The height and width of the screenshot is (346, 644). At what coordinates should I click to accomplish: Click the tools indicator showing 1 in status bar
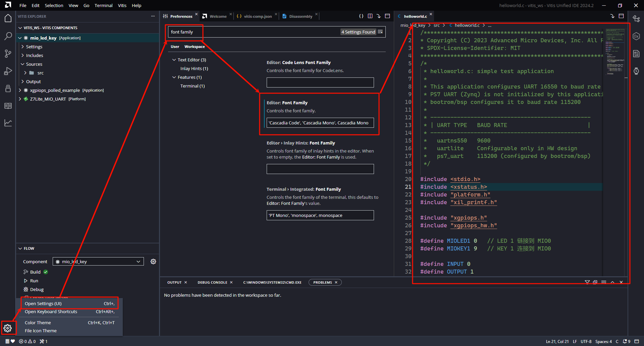[x=44, y=341]
